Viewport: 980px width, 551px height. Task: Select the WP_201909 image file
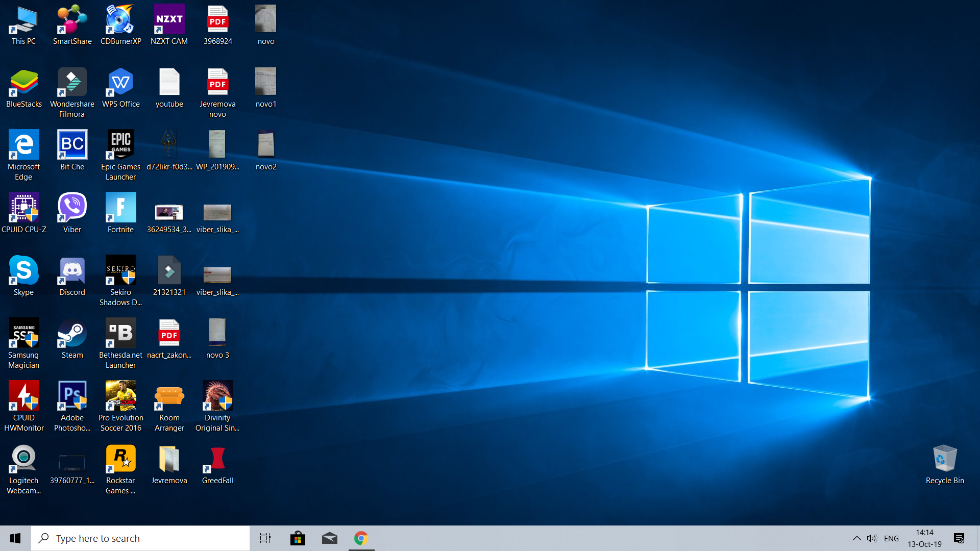(x=217, y=151)
